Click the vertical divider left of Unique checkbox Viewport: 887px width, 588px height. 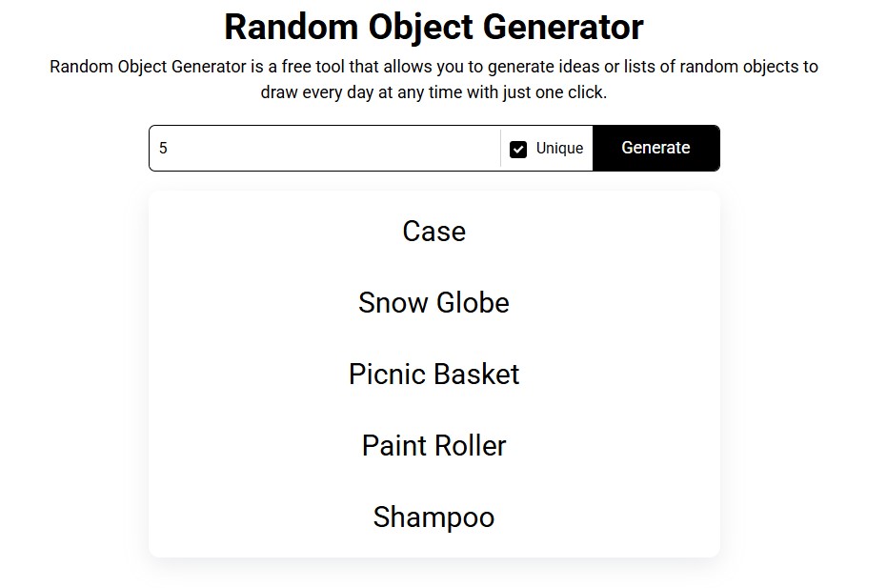pyautogui.click(x=500, y=149)
